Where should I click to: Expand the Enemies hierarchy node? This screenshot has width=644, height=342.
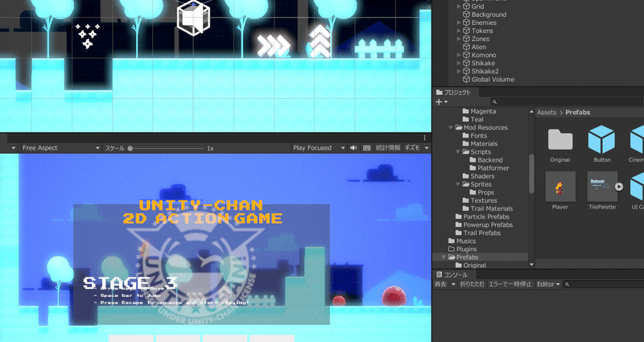point(459,23)
